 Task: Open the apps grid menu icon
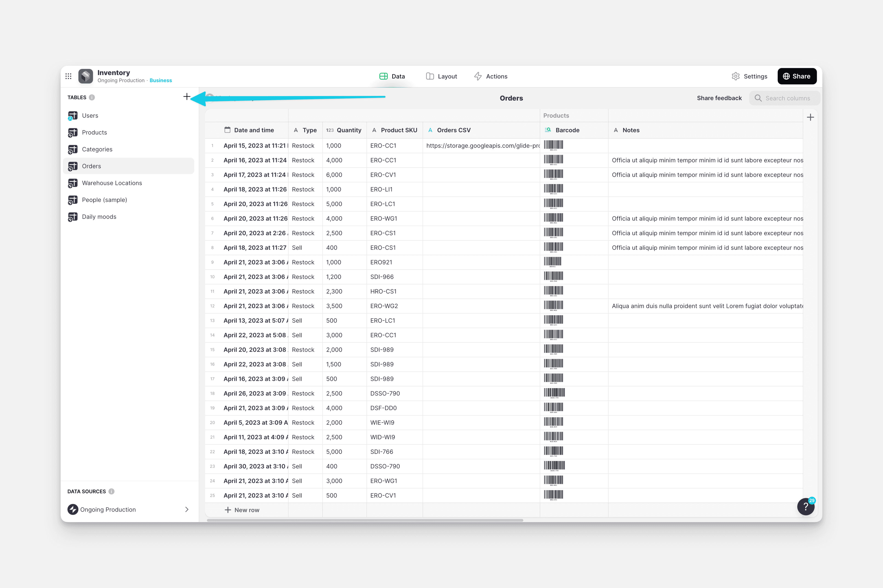pyautogui.click(x=68, y=76)
